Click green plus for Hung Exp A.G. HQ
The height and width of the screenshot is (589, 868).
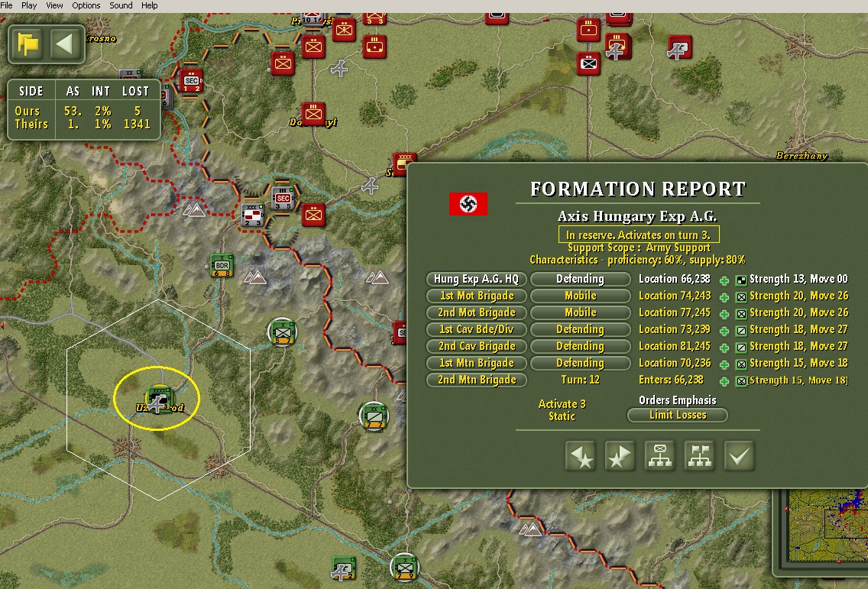pos(724,280)
